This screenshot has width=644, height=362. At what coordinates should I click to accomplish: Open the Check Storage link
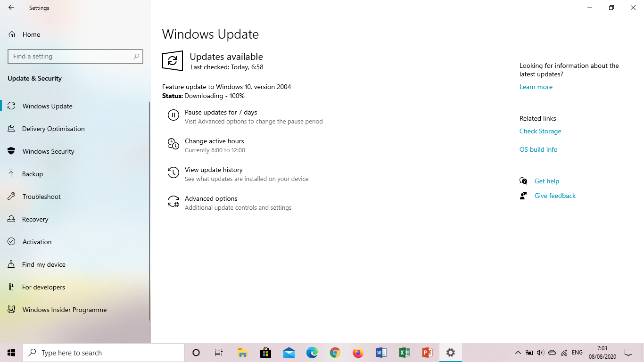click(540, 131)
